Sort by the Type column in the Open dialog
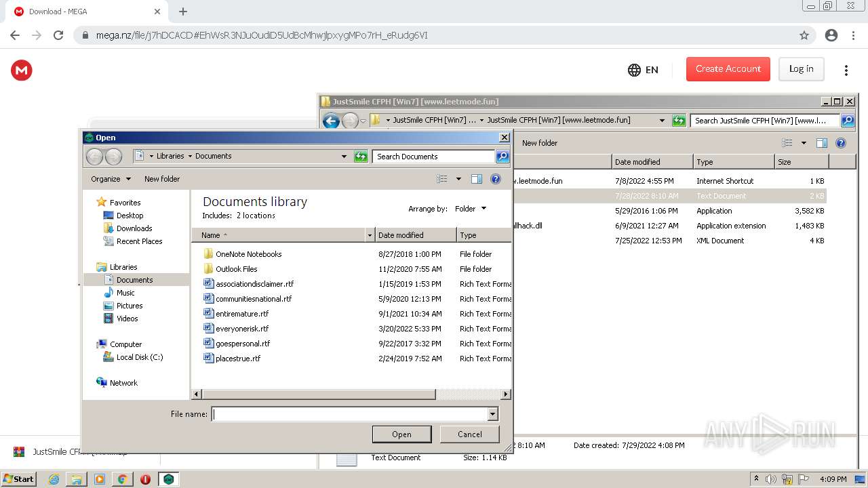Screen dimensions: 868x488 coord(484,235)
